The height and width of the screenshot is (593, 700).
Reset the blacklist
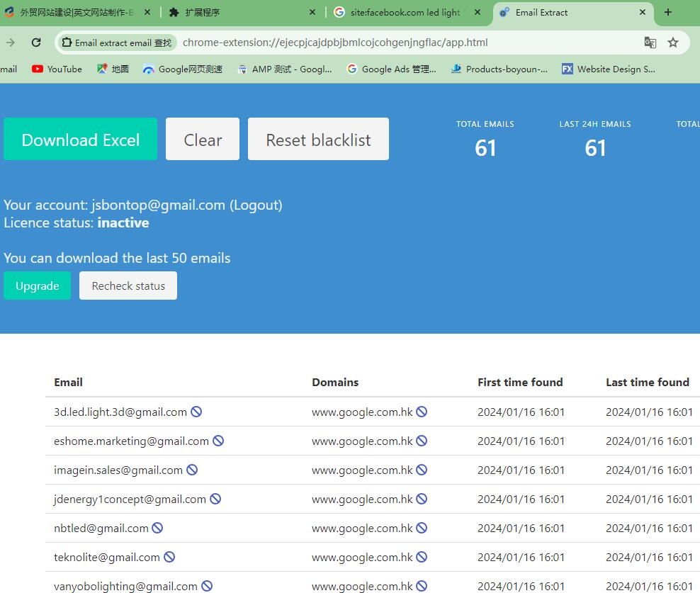318,140
